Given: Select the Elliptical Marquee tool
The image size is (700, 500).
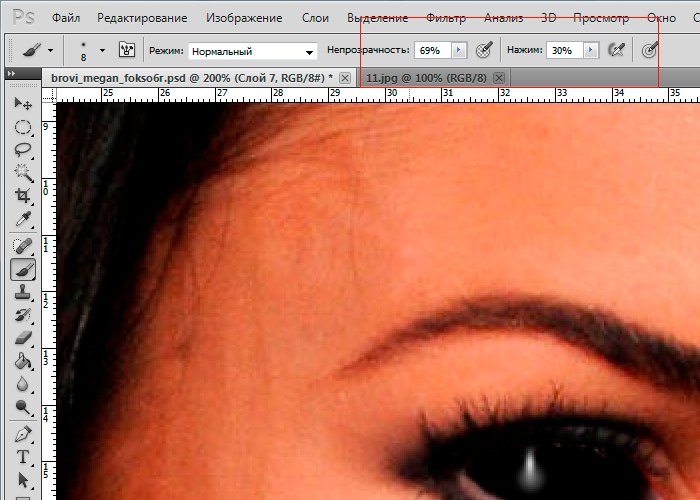Looking at the screenshot, I should (x=22, y=127).
